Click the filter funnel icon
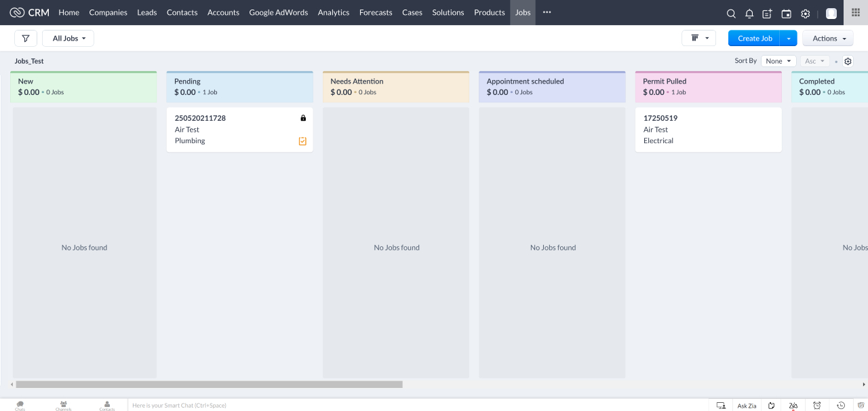 pyautogui.click(x=26, y=39)
